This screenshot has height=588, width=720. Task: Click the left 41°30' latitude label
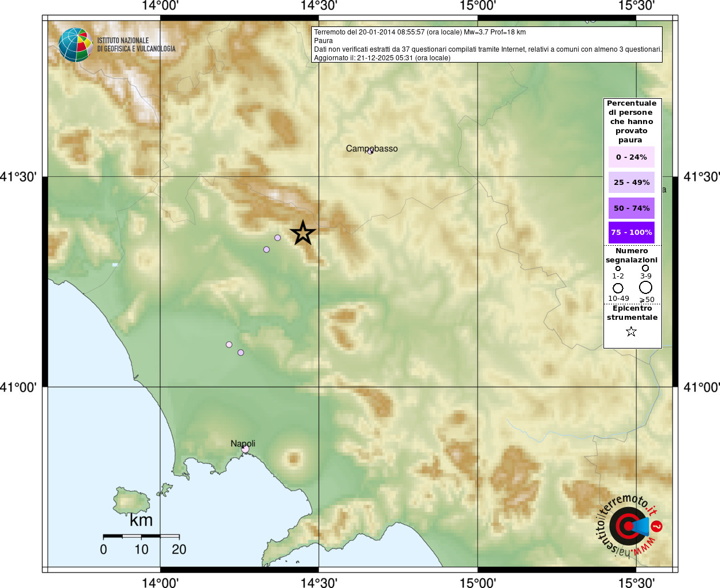pyautogui.click(x=18, y=177)
